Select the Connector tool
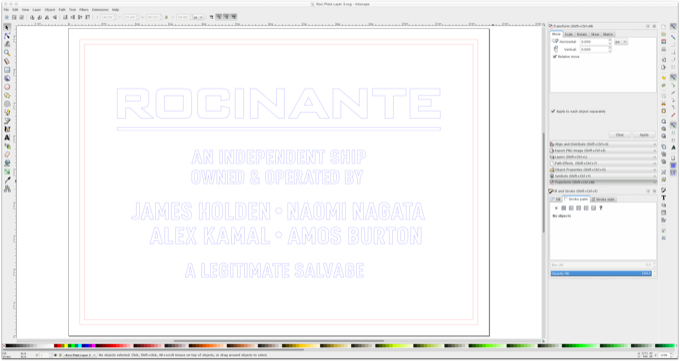The height and width of the screenshot is (361, 680). click(x=7, y=189)
